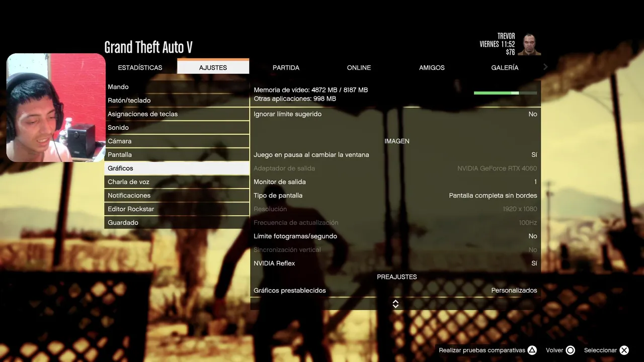Click the circle icon next to Volver
The image size is (644, 362).
point(570,350)
